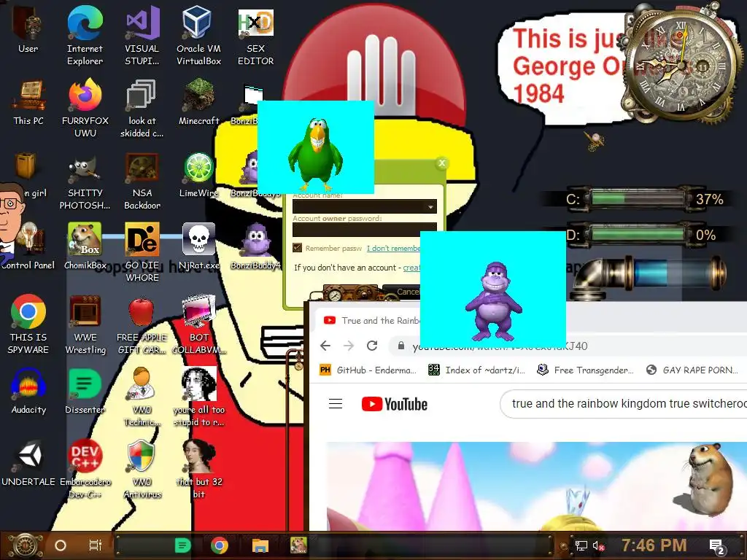Launch Internet Explorer Edge icon

click(x=85, y=34)
